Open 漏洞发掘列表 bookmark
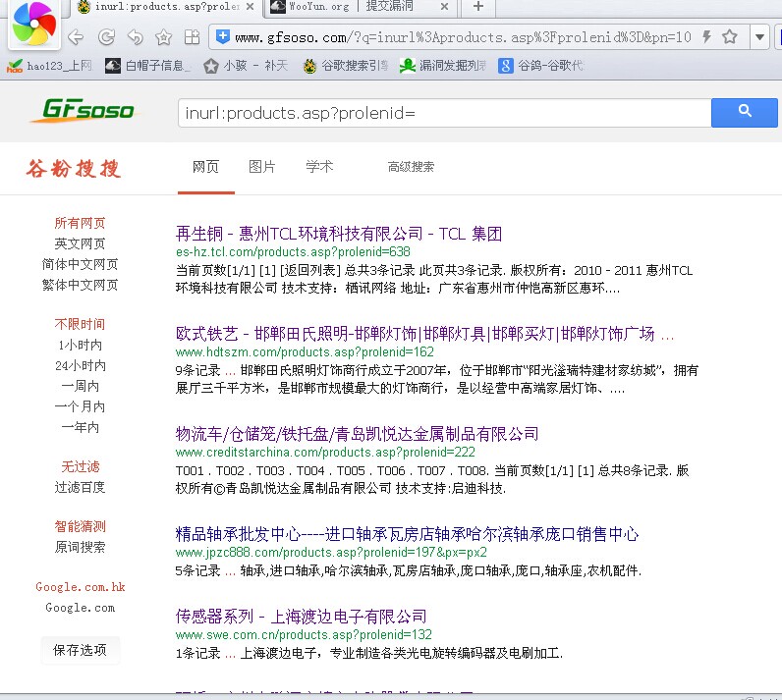 point(443,65)
